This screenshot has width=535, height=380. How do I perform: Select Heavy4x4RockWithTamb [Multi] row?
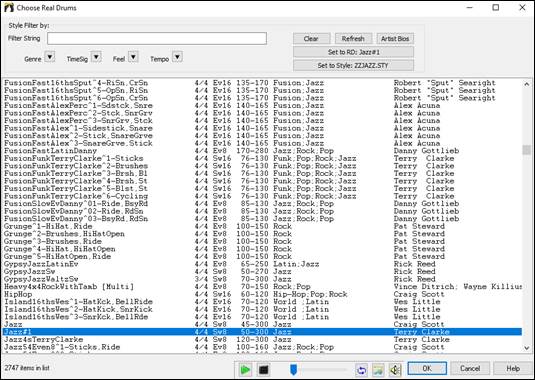tap(262, 287)
